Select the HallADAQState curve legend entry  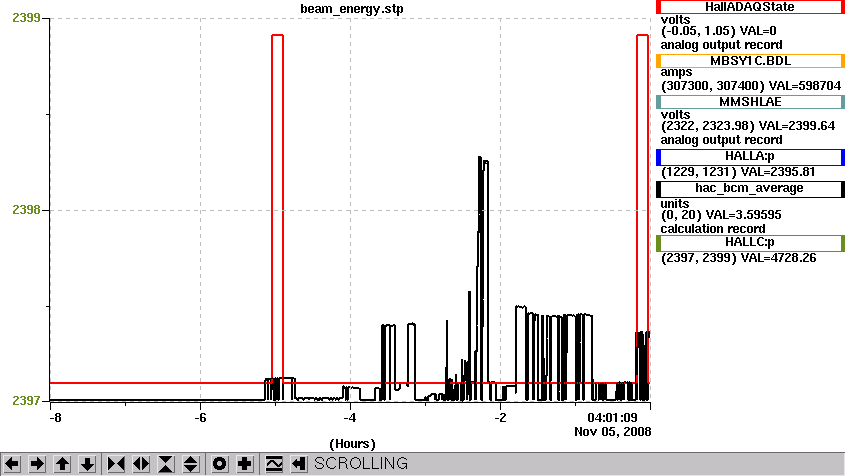coord(750,7)
